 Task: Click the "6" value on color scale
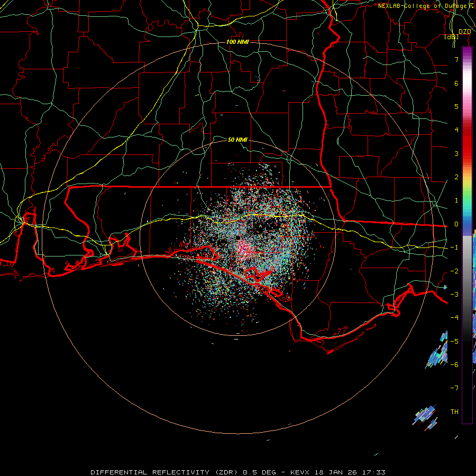(x=456, y=83)
